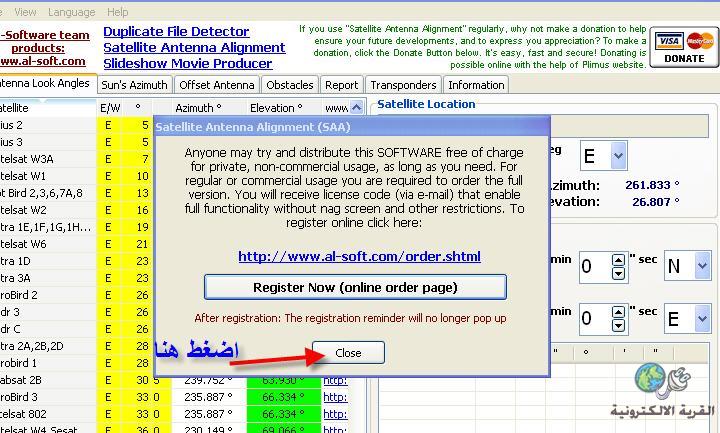Select the Bird 2,3,6,7A,8 satellite row
The height and width of the screenshot is (433, 720).
76,193
